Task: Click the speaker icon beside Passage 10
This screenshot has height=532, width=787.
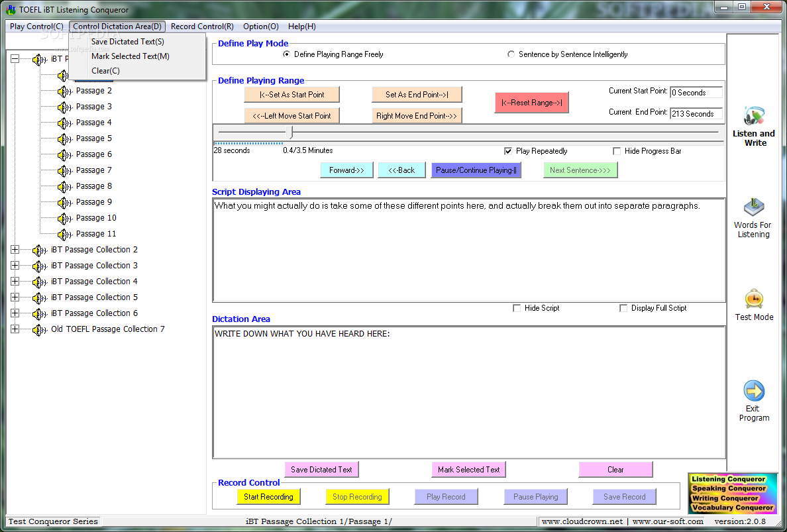Action: [65, 219]
